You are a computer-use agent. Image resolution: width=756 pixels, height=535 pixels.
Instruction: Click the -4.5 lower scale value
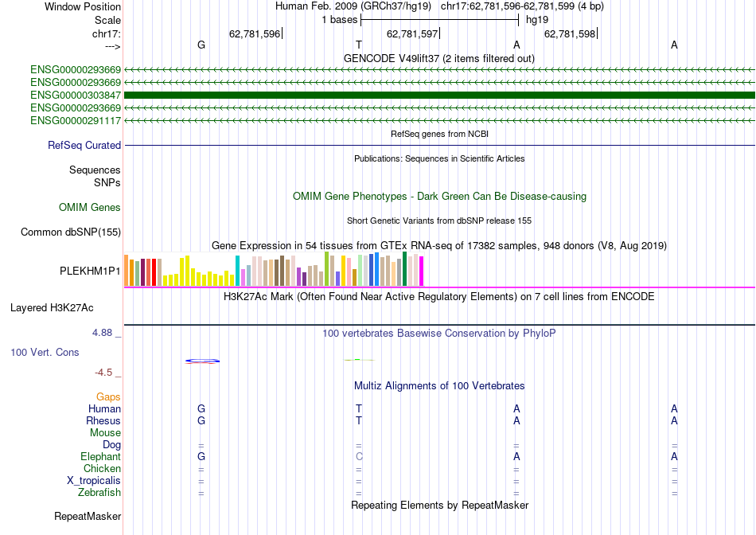click(103, 373)
